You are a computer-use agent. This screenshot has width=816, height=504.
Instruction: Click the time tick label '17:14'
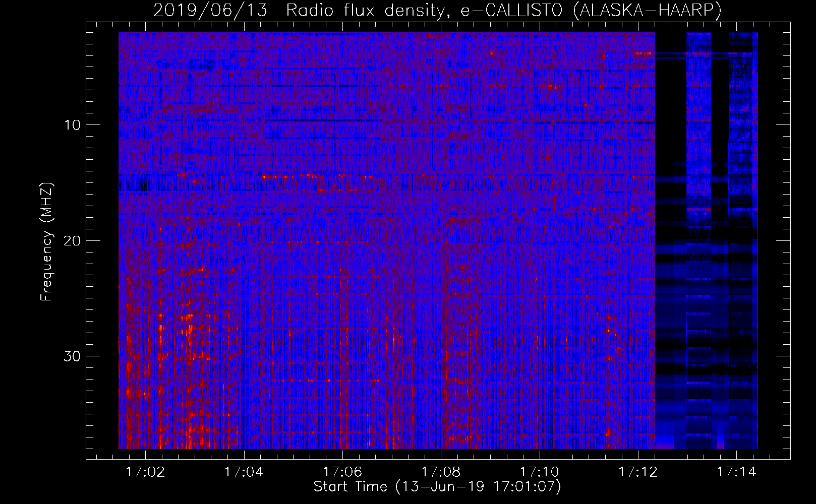(x=736, y=472)
